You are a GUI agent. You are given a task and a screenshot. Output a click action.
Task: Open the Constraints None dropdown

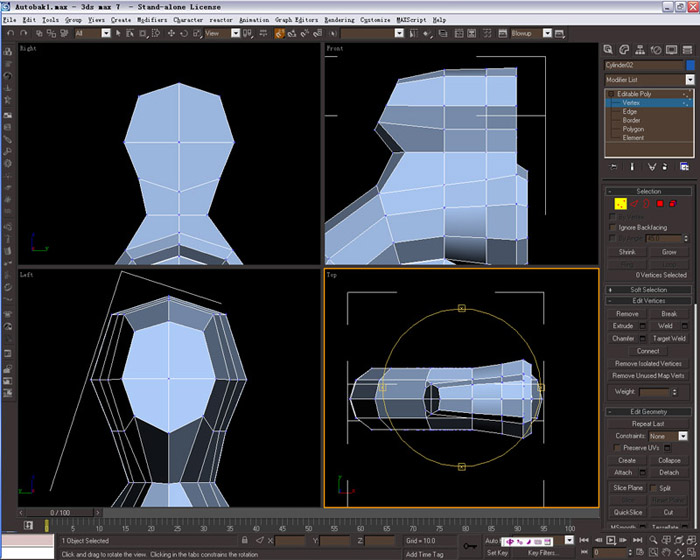tap(683, 436)
